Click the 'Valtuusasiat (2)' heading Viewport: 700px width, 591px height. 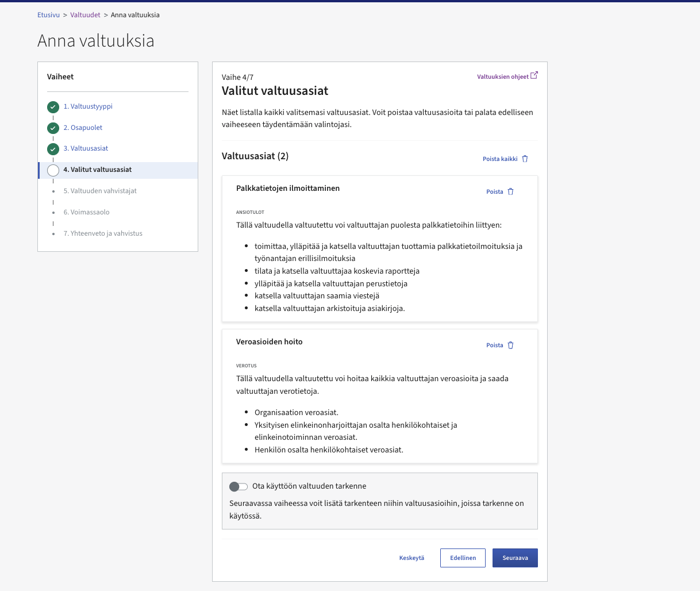coord(255,156)
